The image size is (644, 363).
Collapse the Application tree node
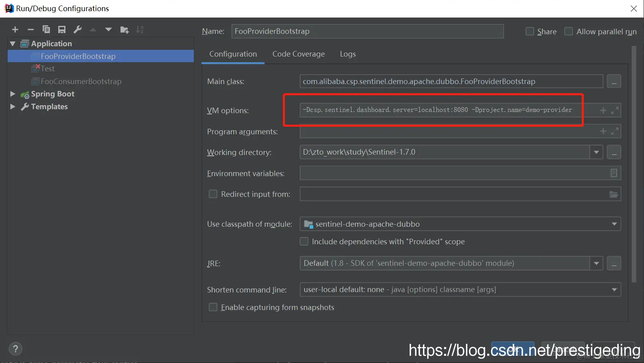click(x=13, y=43)
